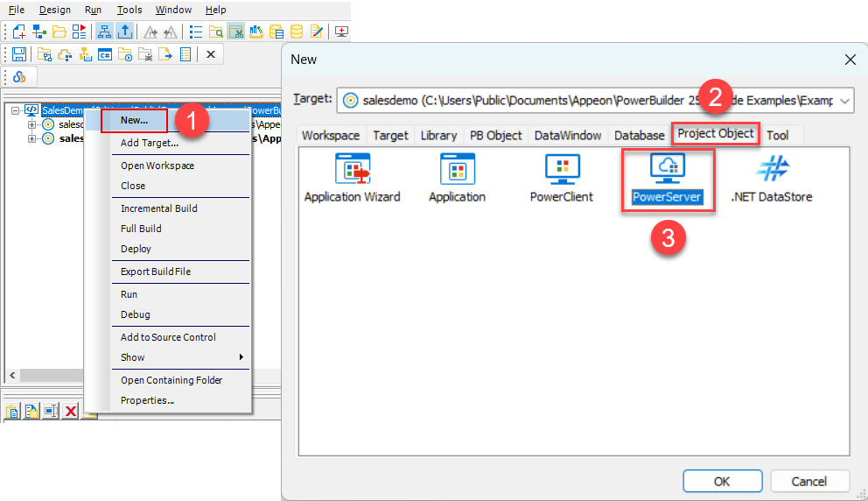
Task: Open the Target combo box dropdown
Action: (x=844, y=101)
